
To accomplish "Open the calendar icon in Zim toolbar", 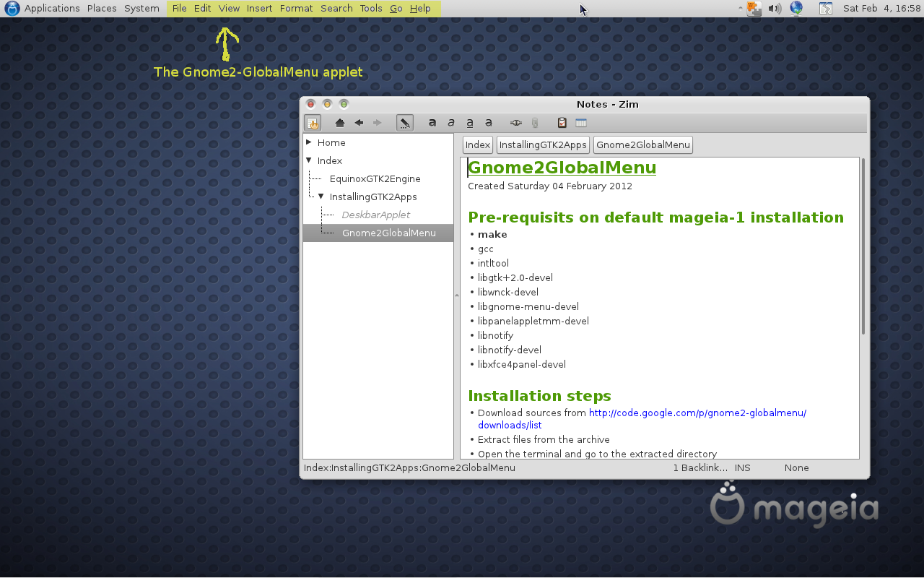I will [x=581, y=123].
